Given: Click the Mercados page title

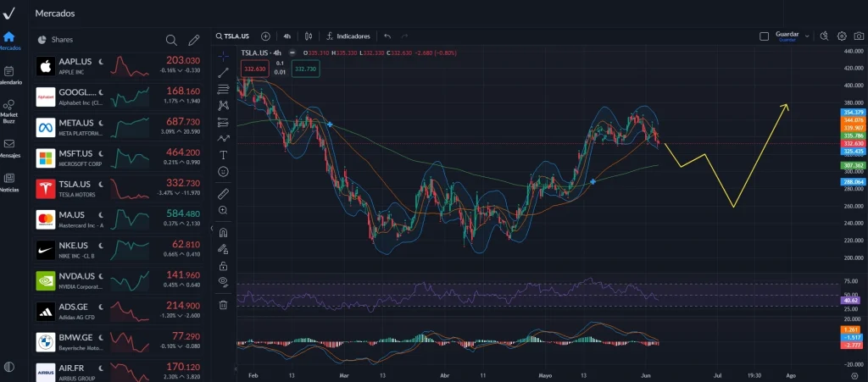Looking at the screenshot, I should [x=55, y=14].
